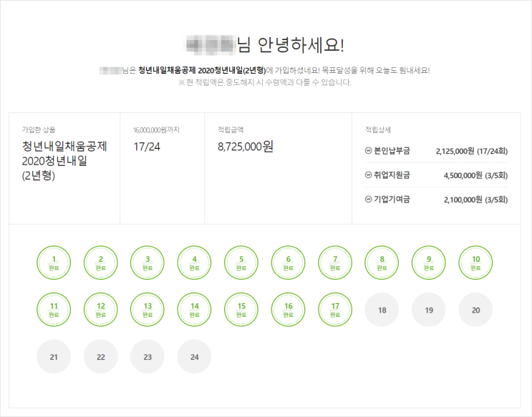Screen dimensions: 532x417
Task: Click the completed installment 4 stamp
Action: pos(194,263)
